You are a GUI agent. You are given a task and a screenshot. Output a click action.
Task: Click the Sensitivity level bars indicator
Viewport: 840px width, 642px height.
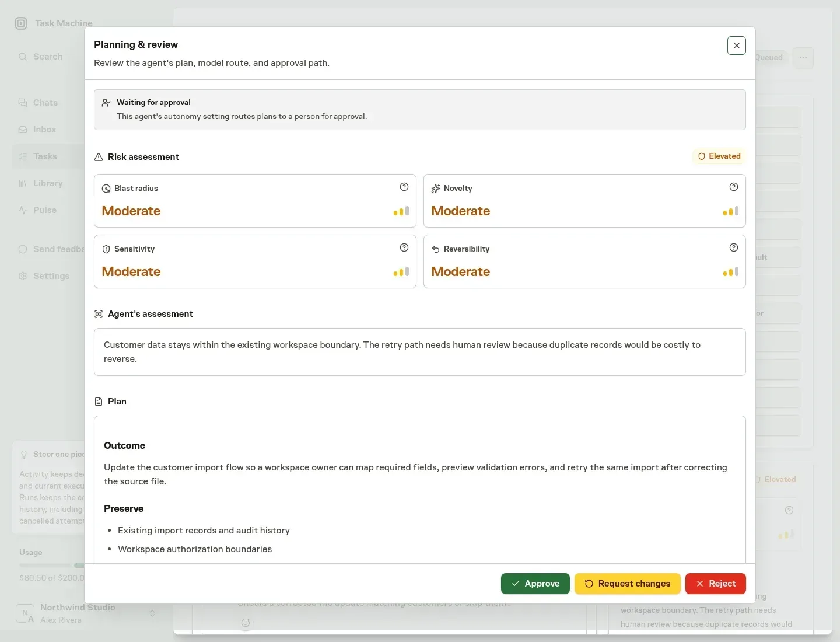[x=401, y=272]
